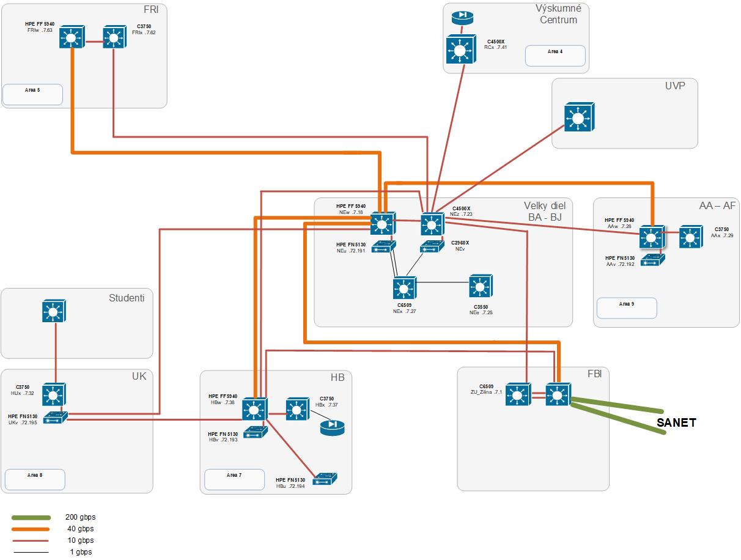Select the FRIw .7.63 HPE FF 5940 switch icon

point(73,38)
